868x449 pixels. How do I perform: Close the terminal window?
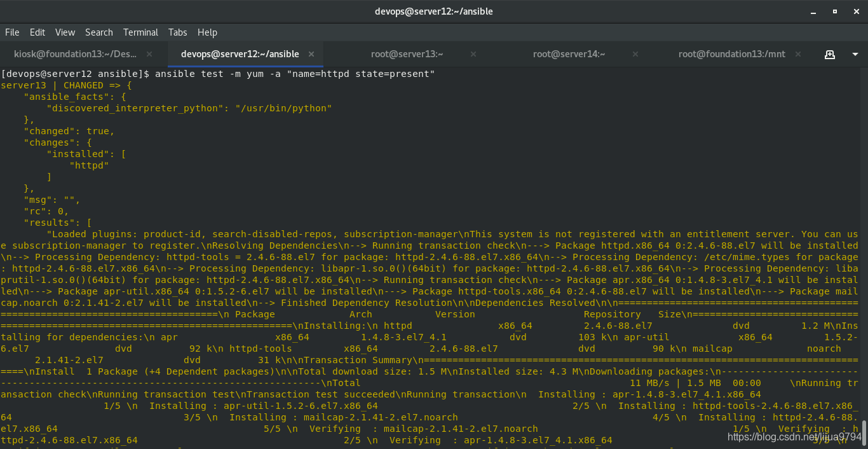[x=855, y=11]
